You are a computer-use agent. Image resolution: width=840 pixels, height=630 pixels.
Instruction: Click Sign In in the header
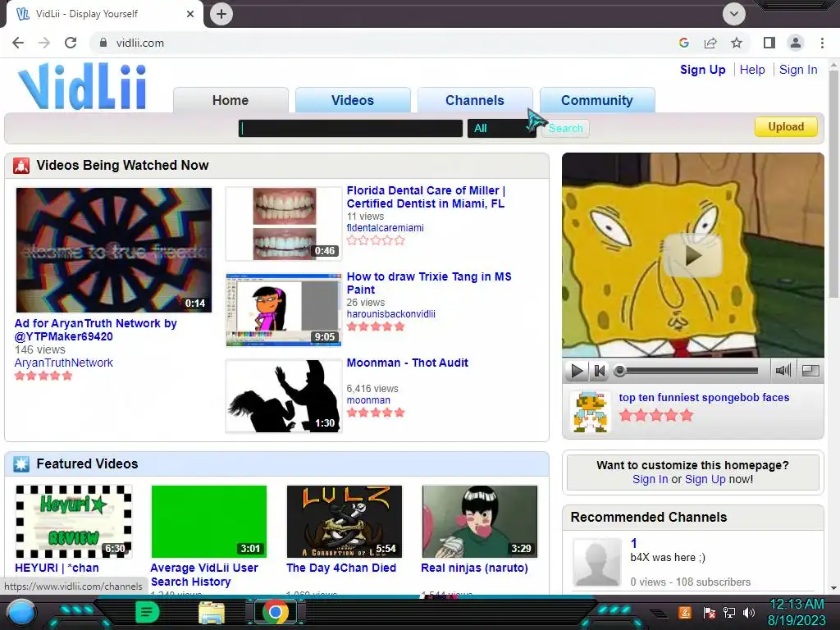[798, 70]
